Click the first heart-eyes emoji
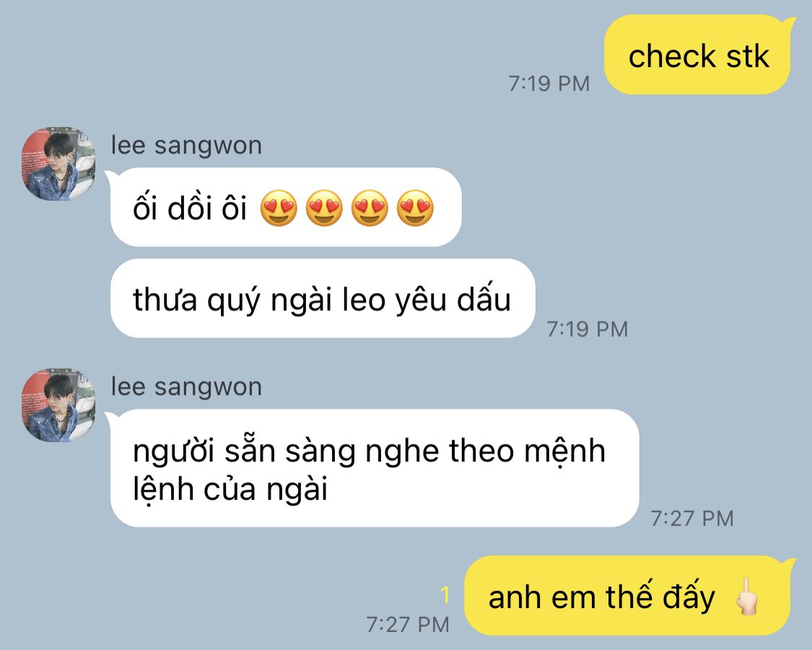812x650 pixels. [279, 208]
